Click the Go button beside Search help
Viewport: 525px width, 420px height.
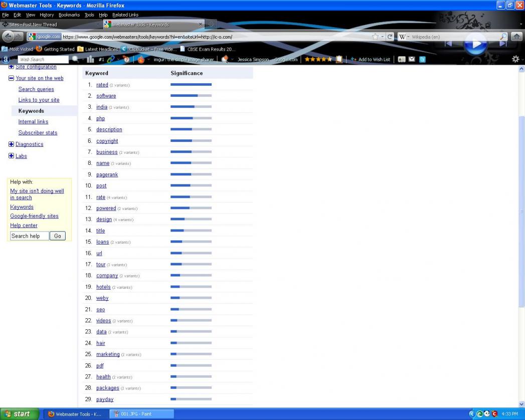[58, 236]
